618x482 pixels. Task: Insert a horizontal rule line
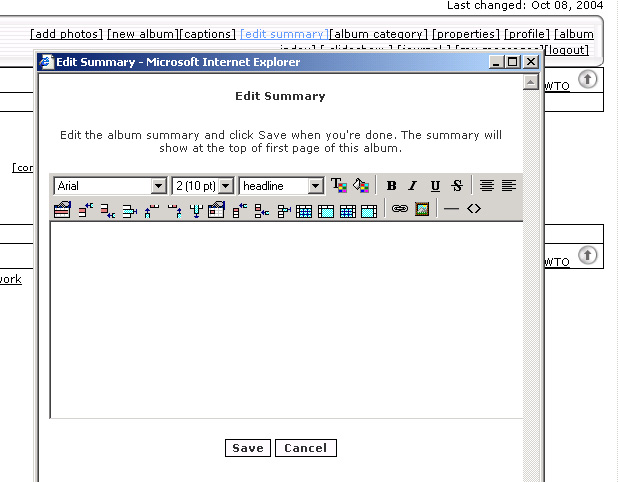pos(451,210)
